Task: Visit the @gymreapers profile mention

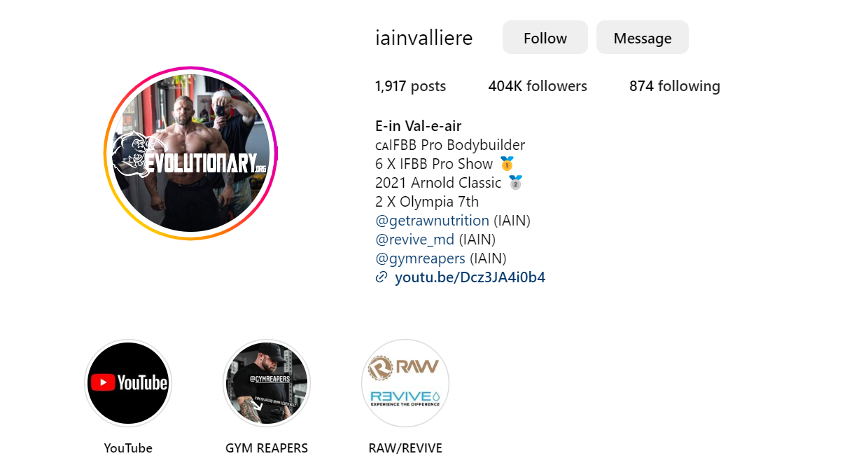Action: tap(420, 258)
